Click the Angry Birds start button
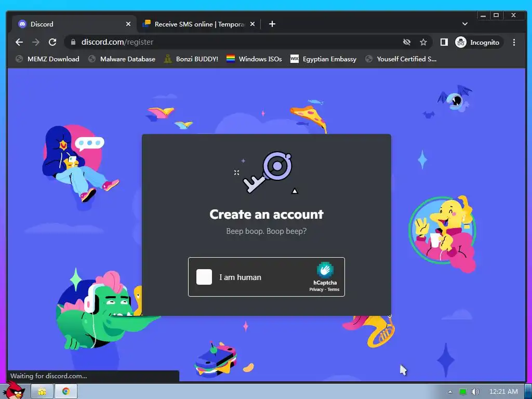 [x=14, y=390]
